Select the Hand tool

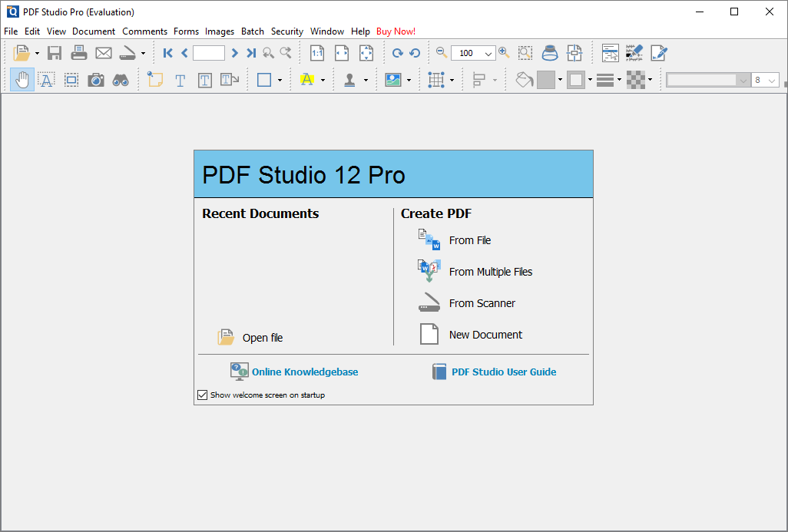pyautogui.click(x=22, y=80)
